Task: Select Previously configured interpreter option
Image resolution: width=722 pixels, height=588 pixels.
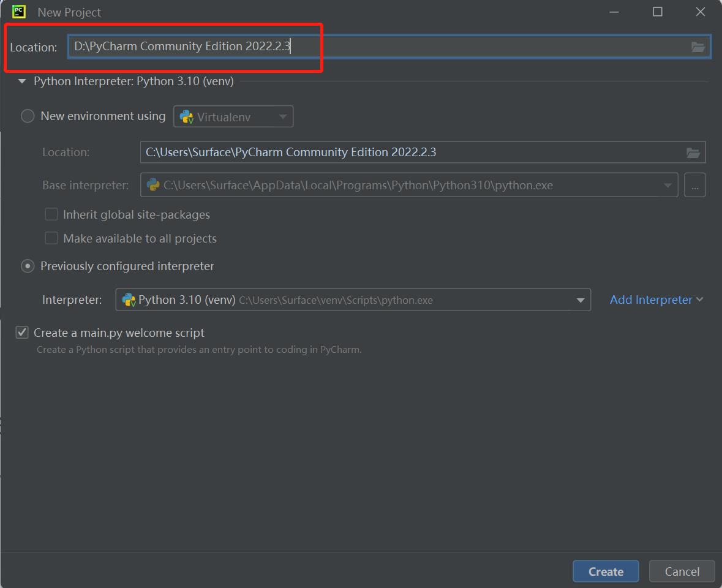Action: (x=28, y=266)
